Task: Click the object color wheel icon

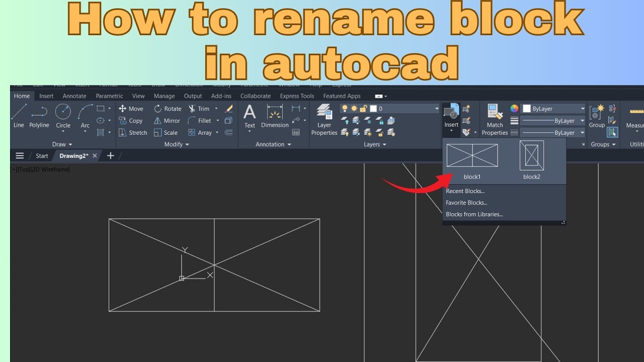Action: coord(514,109)
